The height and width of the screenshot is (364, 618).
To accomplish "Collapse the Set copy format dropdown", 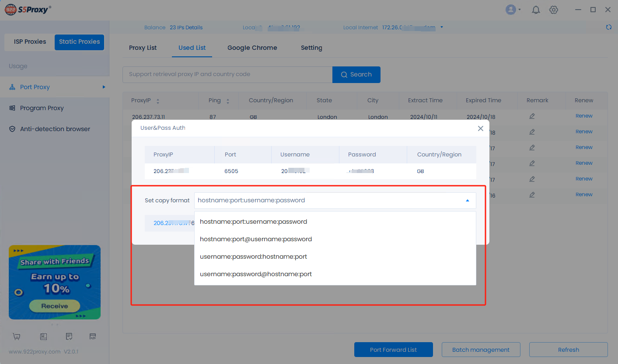I will point(467,201).
